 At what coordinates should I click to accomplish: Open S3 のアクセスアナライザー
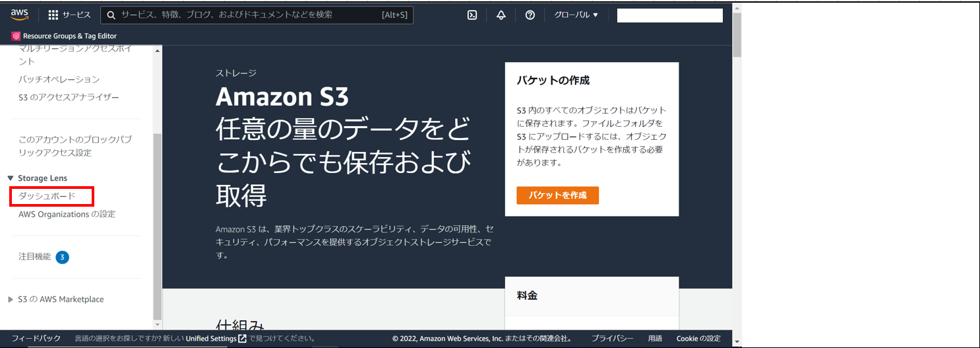pyautogui.click(x=69, y=97)
